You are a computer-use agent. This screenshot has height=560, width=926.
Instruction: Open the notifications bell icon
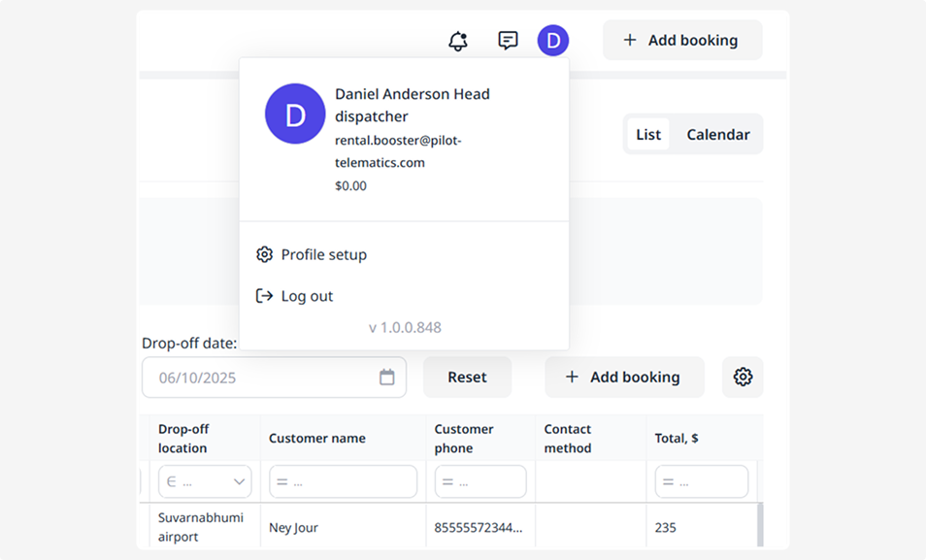point(457,41)
